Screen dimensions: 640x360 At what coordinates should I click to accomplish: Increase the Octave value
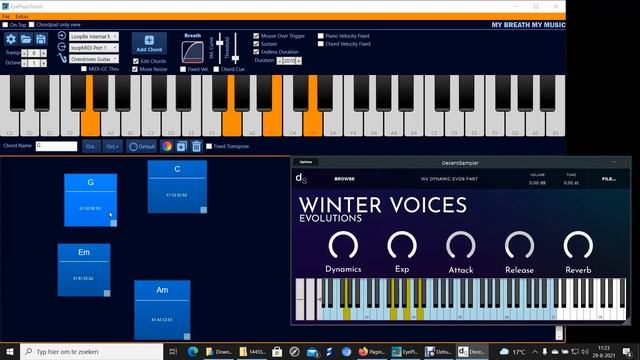pyautogui.click(x=44, y=63)
